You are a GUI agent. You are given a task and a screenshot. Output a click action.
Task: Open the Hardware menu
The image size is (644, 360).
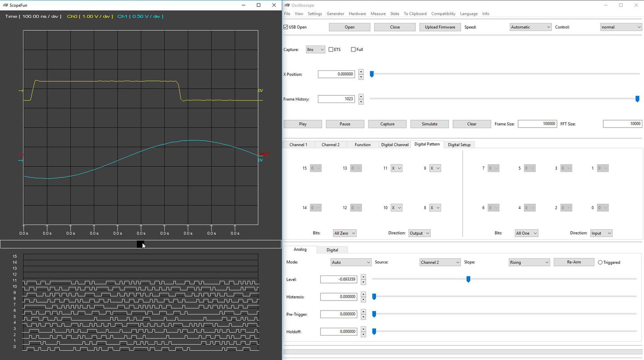(x=357, y=14)
